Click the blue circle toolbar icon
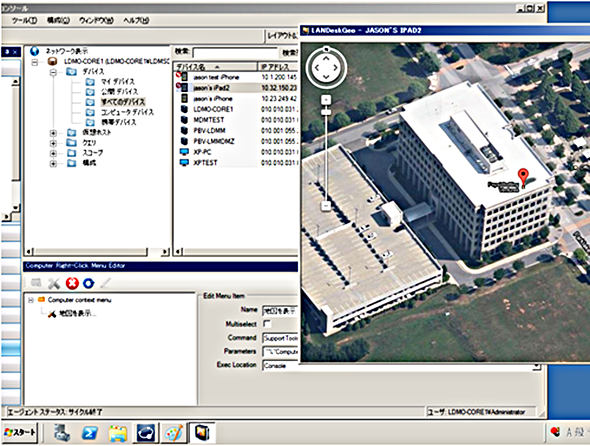Viewport: 590px width, 446px height. pos(89,283)
